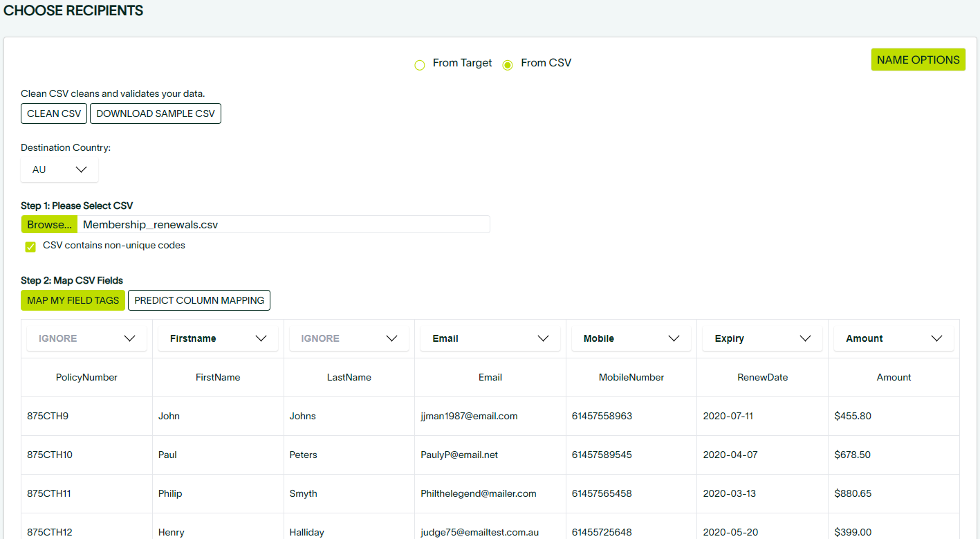Open the Mobile column mapping dropdown
The width and height of the screenshot is (980, 539).
631,338
